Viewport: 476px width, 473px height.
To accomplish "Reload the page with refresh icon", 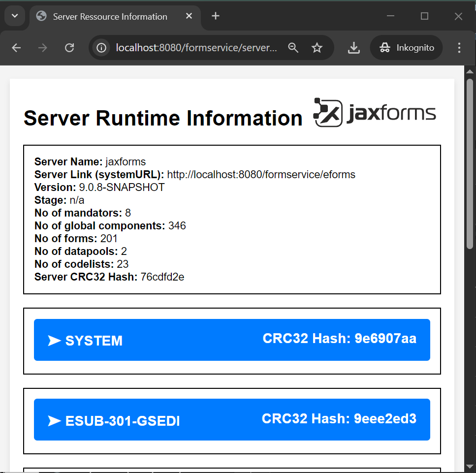I will click(x=69, y=48).
